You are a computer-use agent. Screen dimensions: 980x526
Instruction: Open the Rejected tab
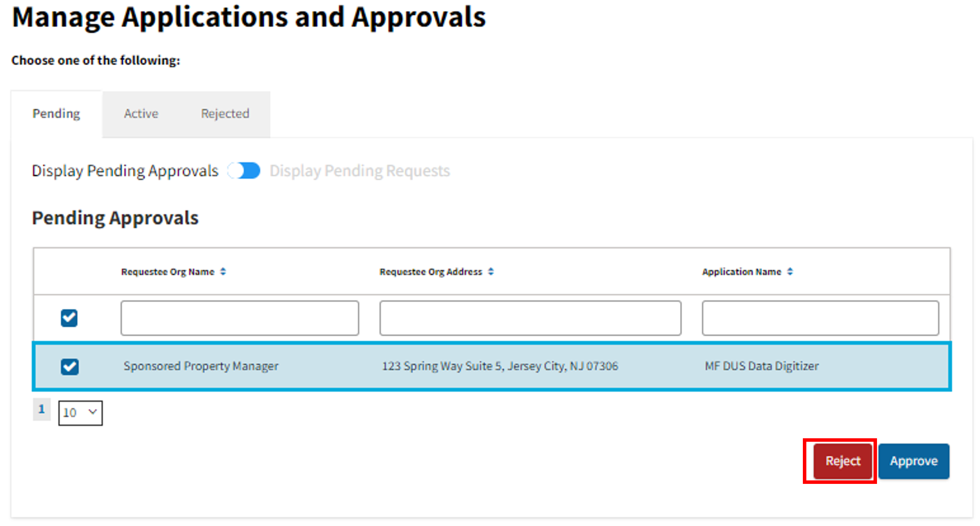coord(225,113)
